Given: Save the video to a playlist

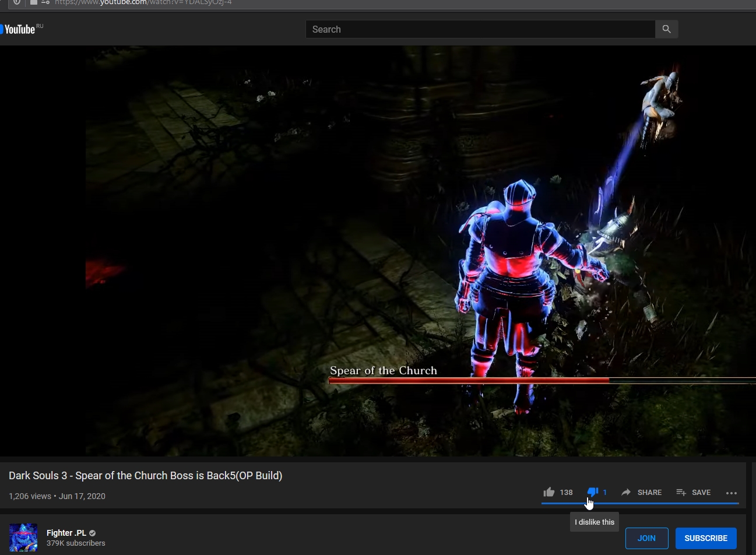Looking at the screenshot, I should pyautogui.click(x=693, y=493).
